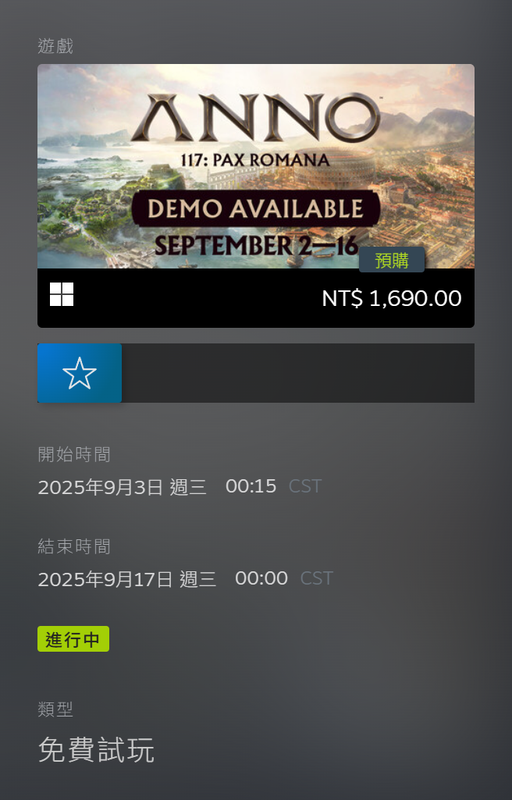Image resolution: width=512 pixels, height=800 pixels.
Task: Click the ANNO logo title
Action: 255,118
